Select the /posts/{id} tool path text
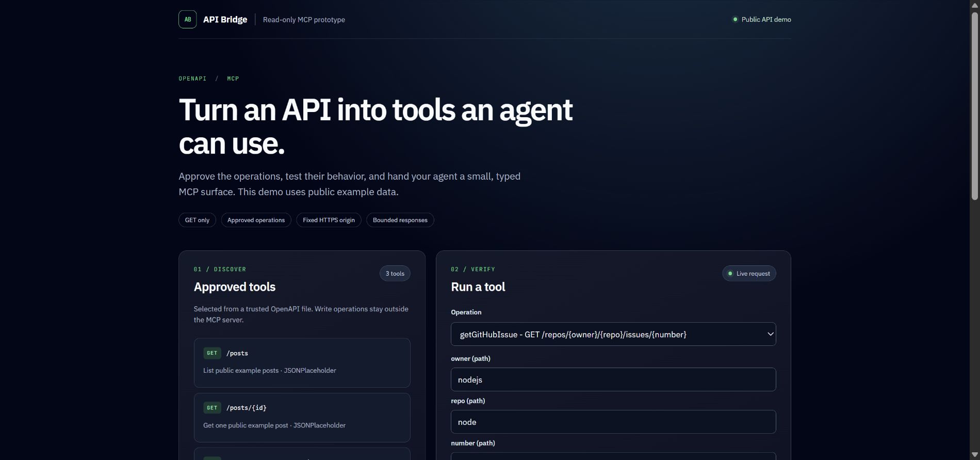The width and height of the screenshot is (980, 460). coord(247,408)
